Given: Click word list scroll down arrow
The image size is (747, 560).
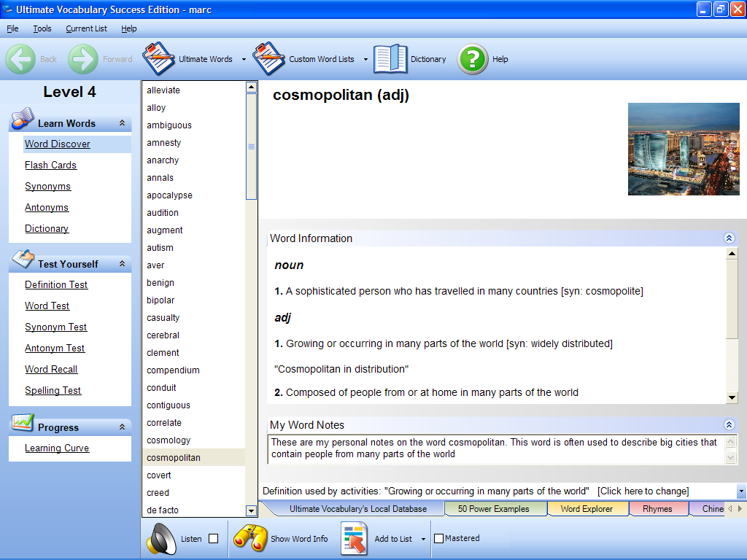Looking at the screenshot, I should point(251,511).
